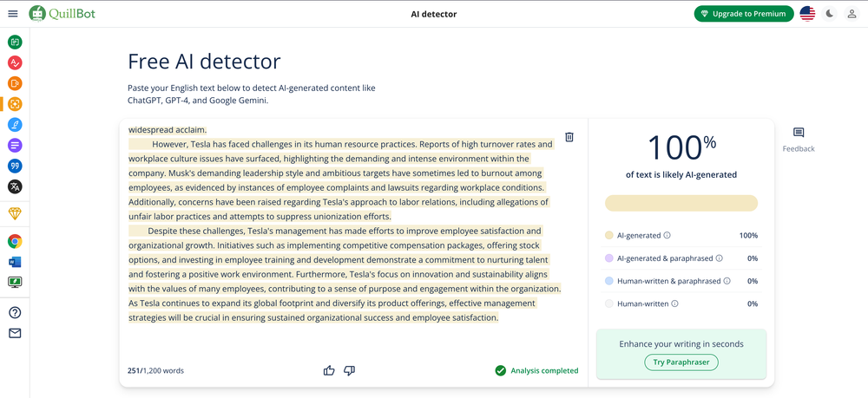The width and height of the screenshot is (868, 398).
Task: Click the AI score progress bar
Action: [x=681, y=203]
